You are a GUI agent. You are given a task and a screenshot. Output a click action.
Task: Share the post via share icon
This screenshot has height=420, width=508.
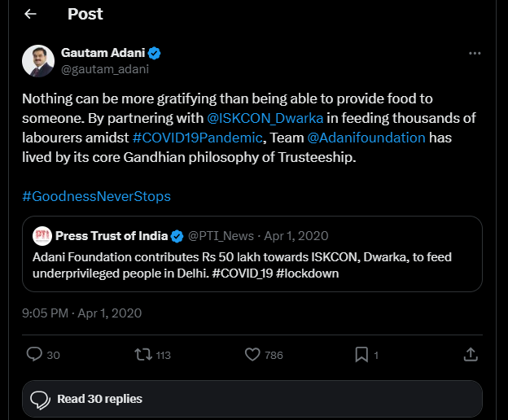click(471, 354)
